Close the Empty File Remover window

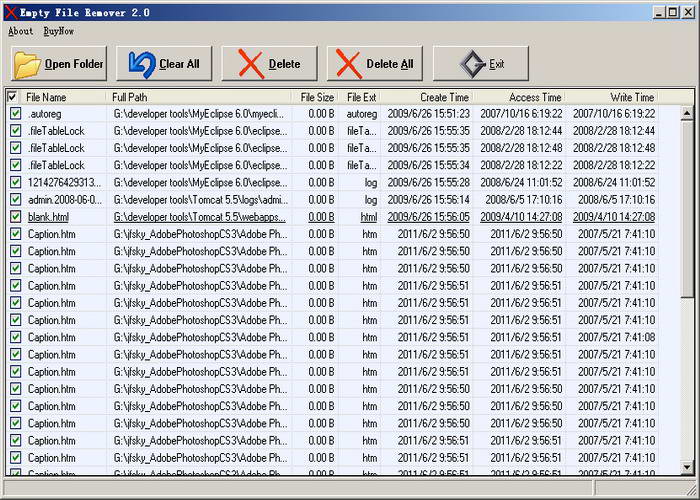(688, 12)
